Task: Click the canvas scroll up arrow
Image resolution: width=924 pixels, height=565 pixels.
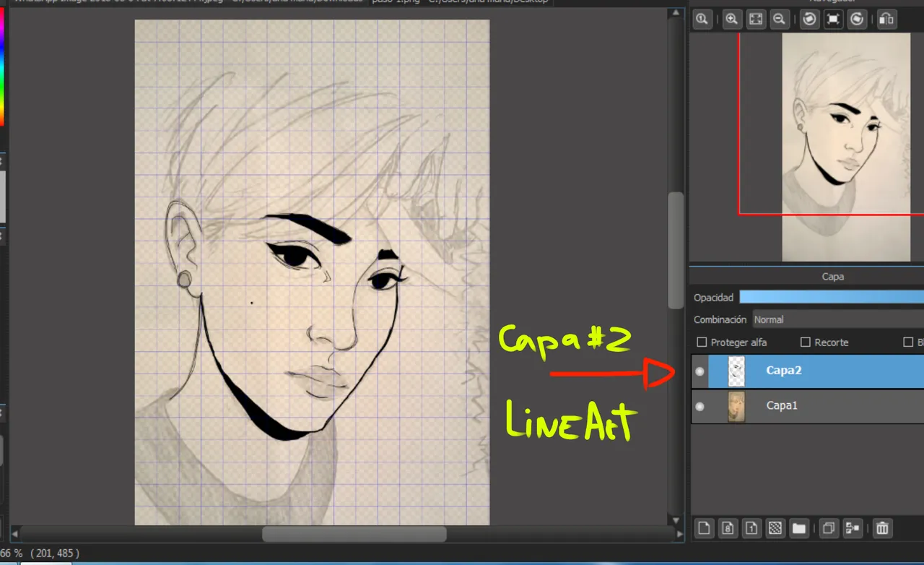Action: click(x=676, y=13)
